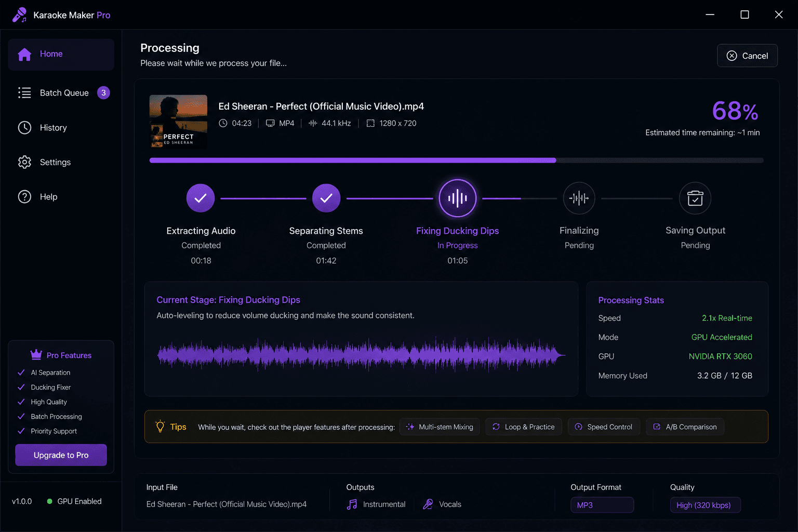The height and width of the screenshot is (532, 798).
Task: Click the Upgrade to Pro button
Action: coord(61,455)
